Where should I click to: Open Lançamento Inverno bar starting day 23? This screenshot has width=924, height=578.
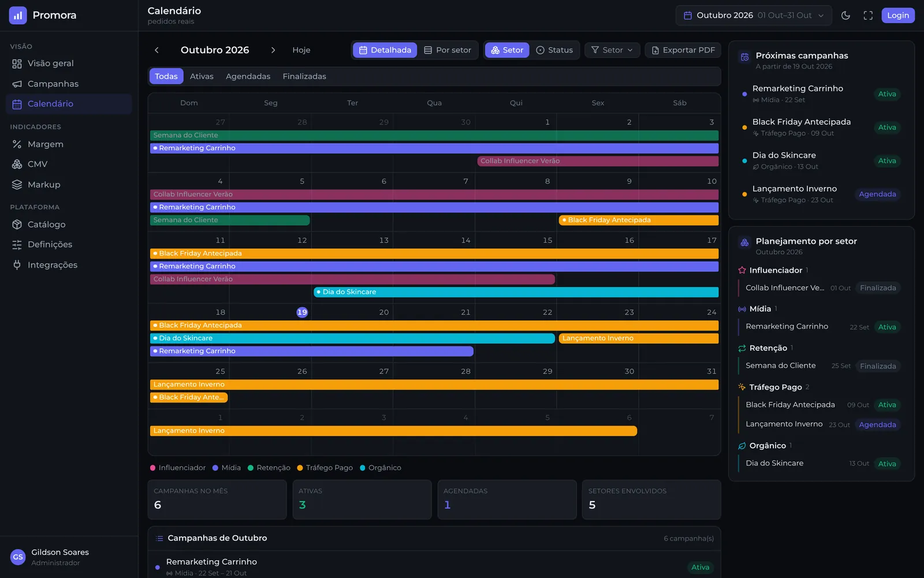click(x=639, y=338)
